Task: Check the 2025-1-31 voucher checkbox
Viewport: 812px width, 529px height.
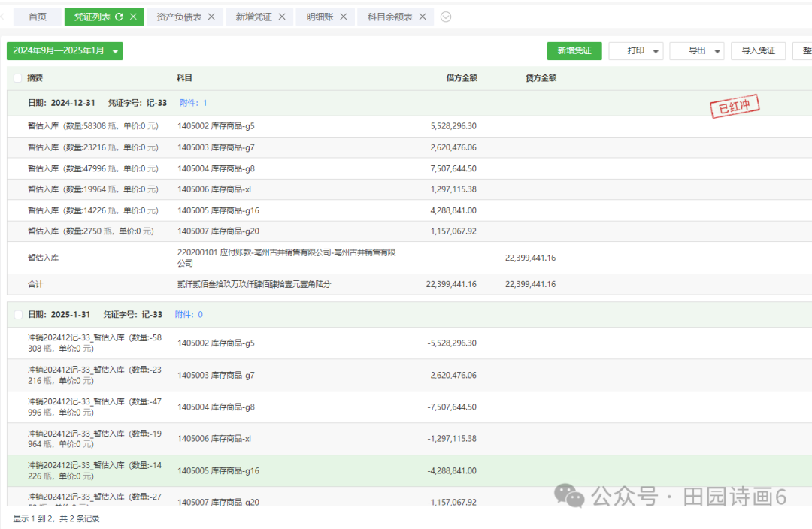Action: (x=18, y=314)
